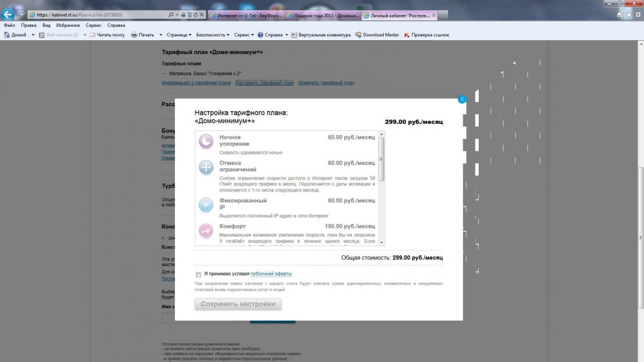
Task: Click the Сохранить настройки button
Action: pyautogui.click(x=238, y=304)
